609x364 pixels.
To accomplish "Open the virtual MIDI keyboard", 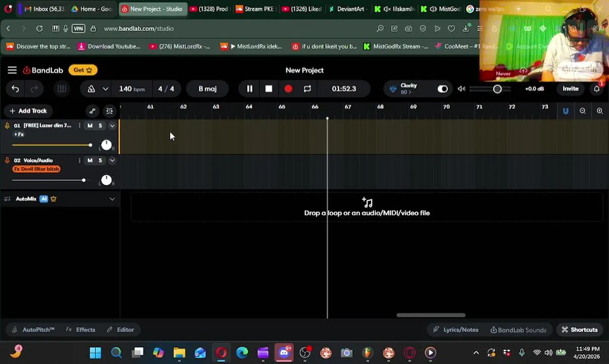I will click(62, 89).
